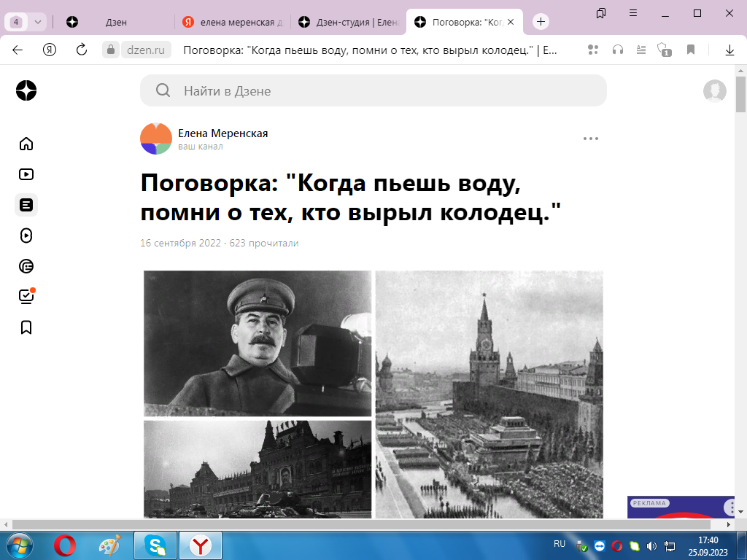Open the system volume tray icon

click(x=651, y=546)
